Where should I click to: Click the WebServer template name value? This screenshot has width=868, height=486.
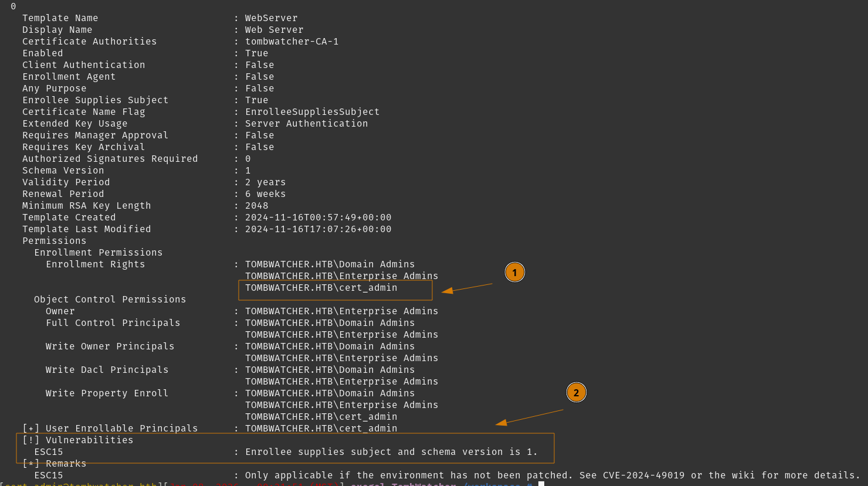coord(271,18)
